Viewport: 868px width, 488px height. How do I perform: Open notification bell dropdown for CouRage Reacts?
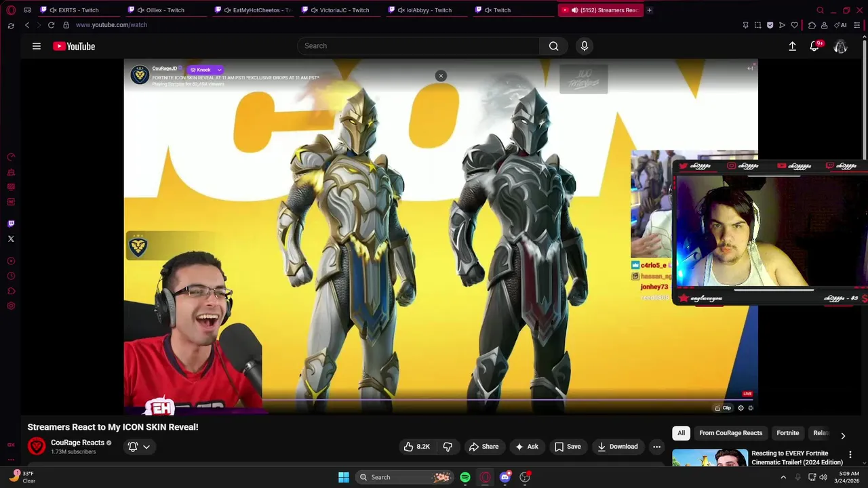click(x=139, y=447)
